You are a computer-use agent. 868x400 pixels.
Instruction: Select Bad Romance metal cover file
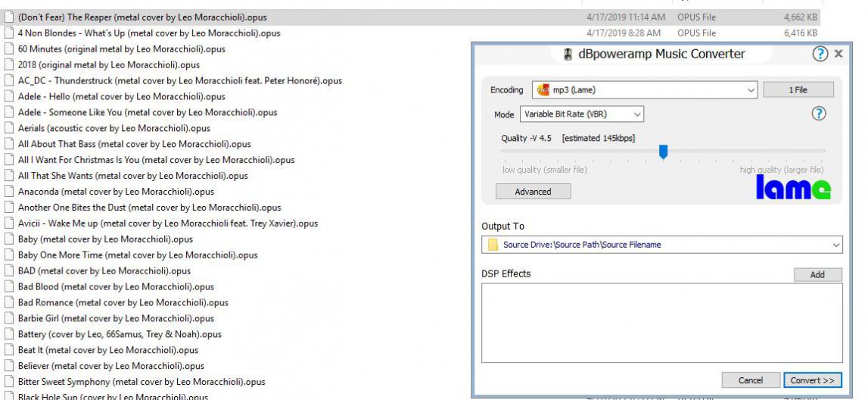pos(123,302)
